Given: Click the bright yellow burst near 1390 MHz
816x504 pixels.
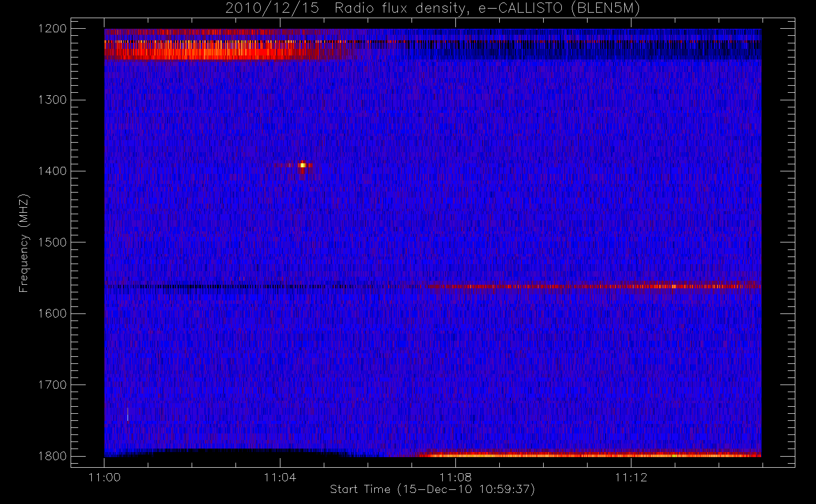Looking at the screenshot, I should point(302,165).
